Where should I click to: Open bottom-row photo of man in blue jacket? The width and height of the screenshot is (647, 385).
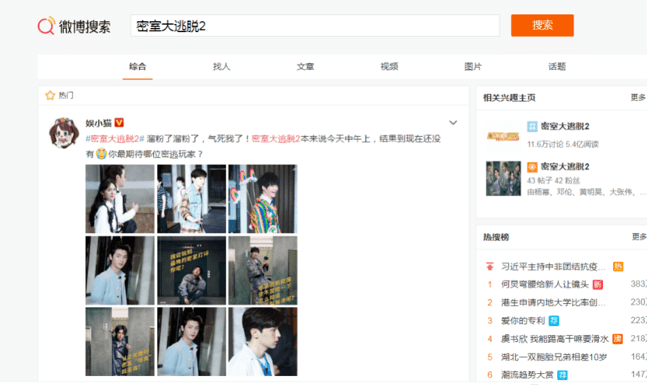[191, 341]
